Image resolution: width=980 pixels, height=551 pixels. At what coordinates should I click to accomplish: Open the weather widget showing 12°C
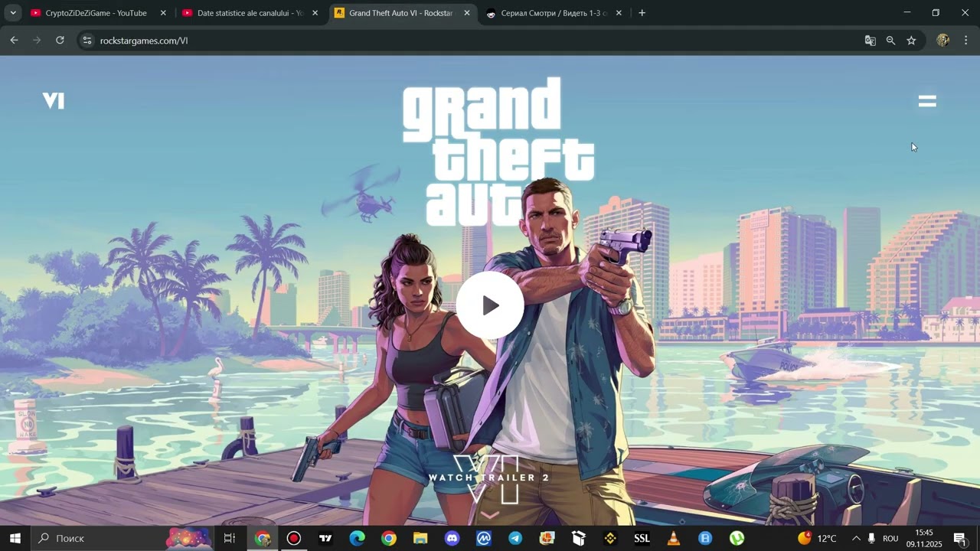pyautogui.click(x=817, y=539)
